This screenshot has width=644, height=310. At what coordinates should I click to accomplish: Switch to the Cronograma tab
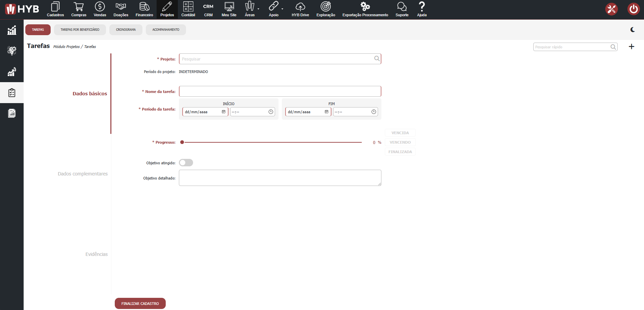point(126,30)
